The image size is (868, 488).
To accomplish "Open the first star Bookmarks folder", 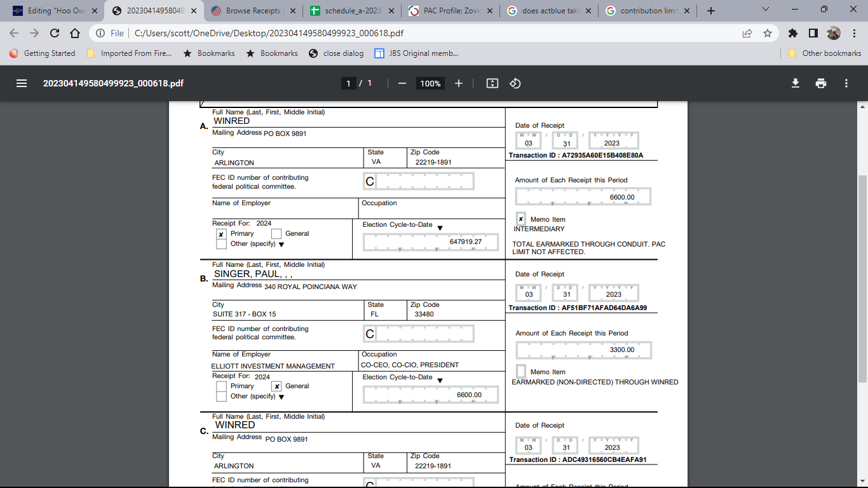I will tap(209, 53).
